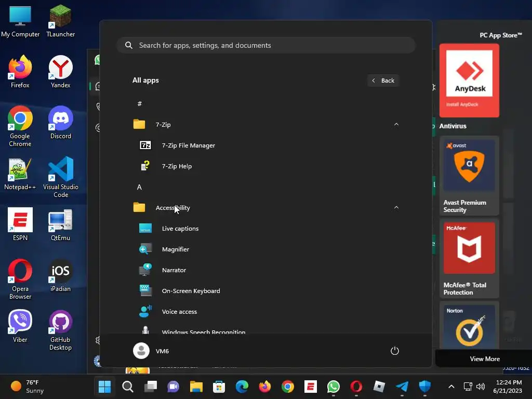Open On-Screen Keyboard
532x399 pixels.
point(265,291)
